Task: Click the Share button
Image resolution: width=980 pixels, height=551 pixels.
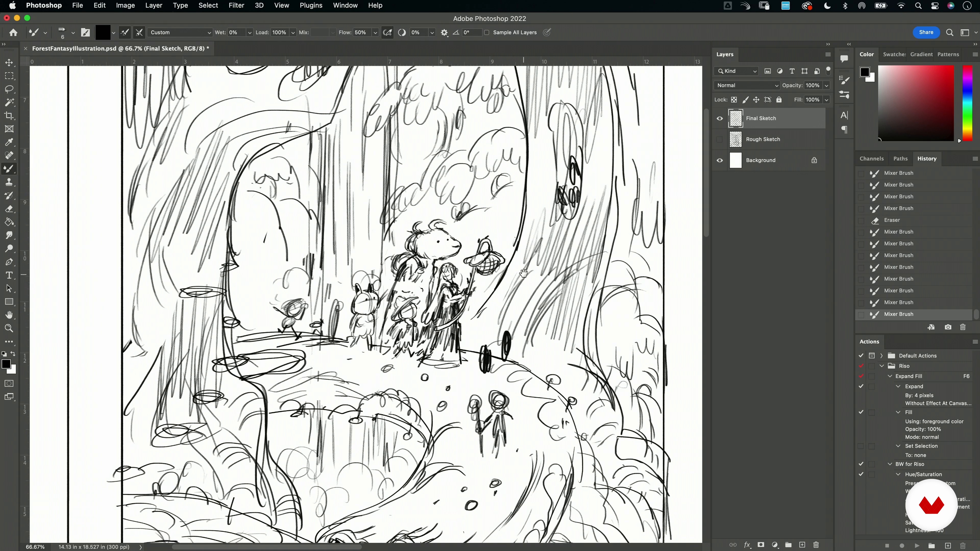Action: point(926,32)
